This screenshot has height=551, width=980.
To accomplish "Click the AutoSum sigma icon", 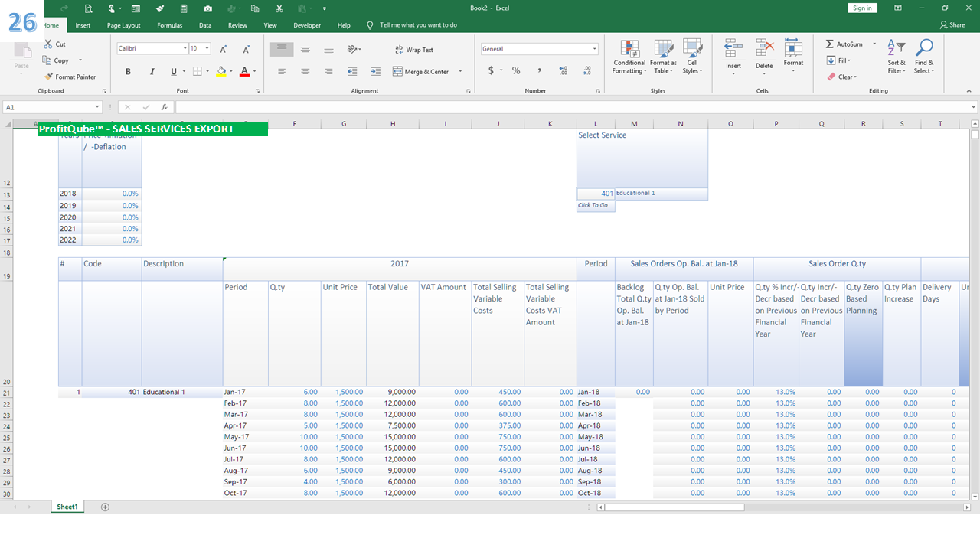I will tap(830, 44).
